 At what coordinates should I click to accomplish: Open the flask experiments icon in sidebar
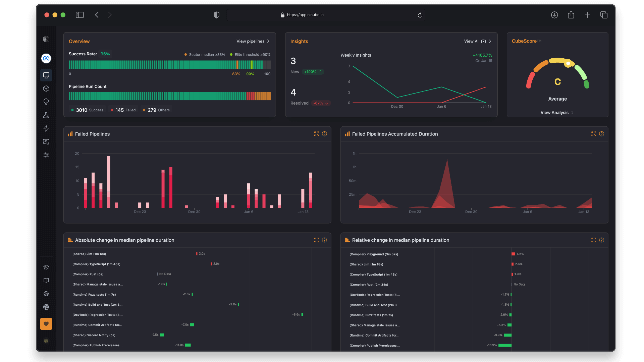46,115
